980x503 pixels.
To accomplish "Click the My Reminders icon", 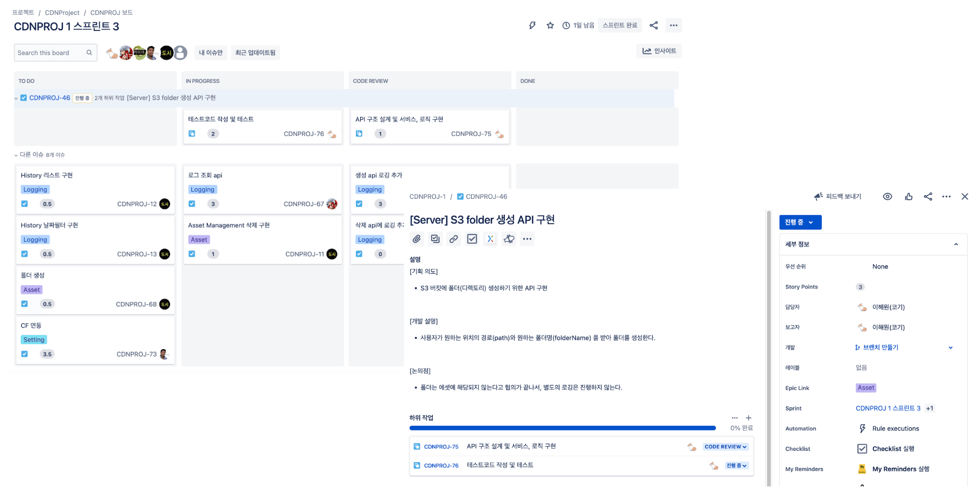I will [x=862, y=469].
